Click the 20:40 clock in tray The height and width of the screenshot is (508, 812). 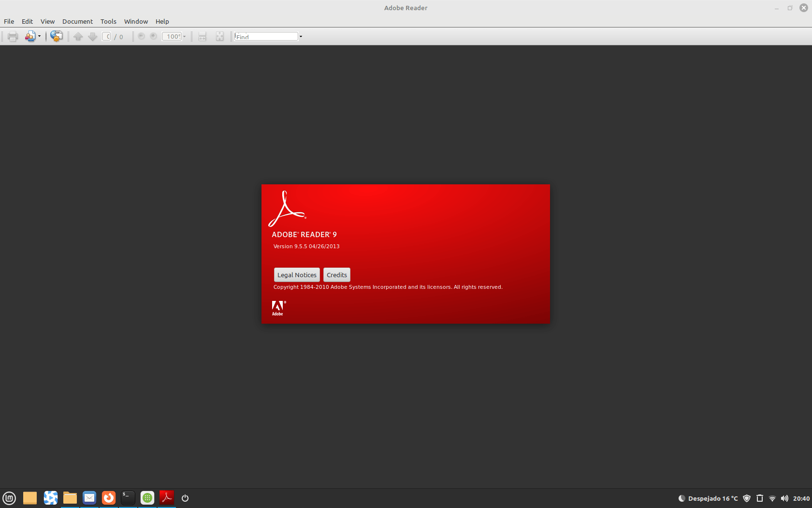point(801,498)
